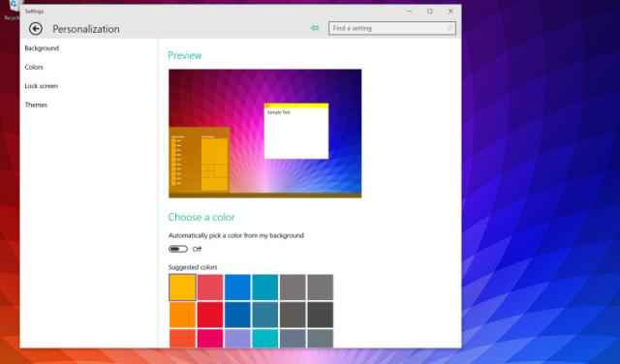Screen dimensions: 620x364
Task: Click the desktop preview image
Action: (x=264, y=134)
